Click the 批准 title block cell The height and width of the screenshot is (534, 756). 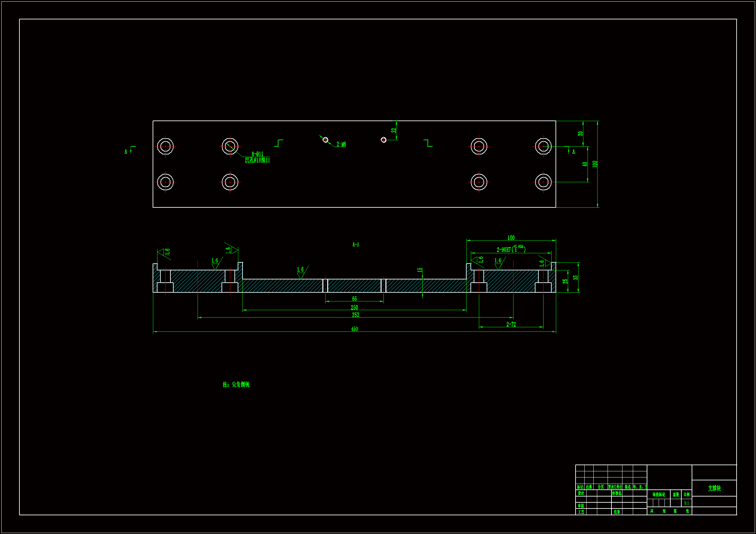point(617,512)
